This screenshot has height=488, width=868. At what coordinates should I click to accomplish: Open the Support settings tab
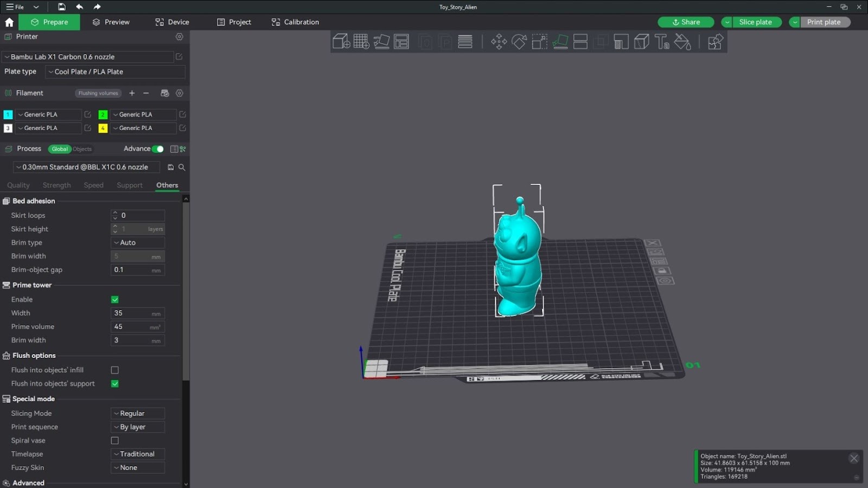click(x=130, y=185)
